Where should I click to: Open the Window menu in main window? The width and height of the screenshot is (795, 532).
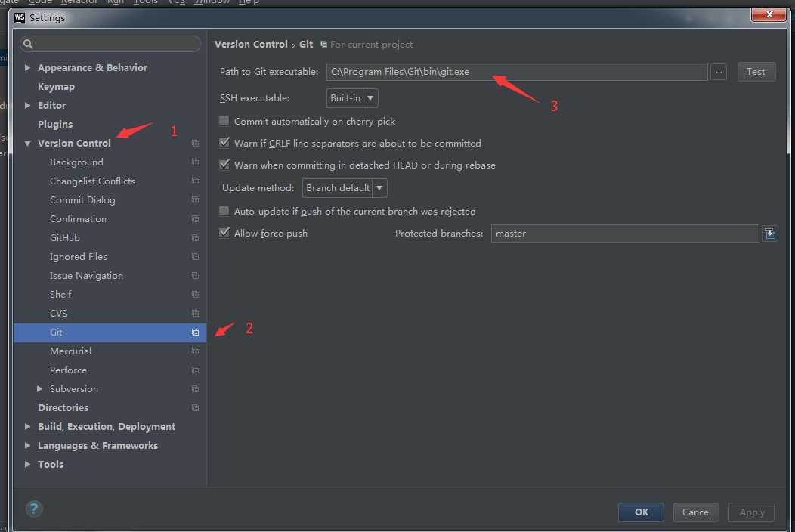pos(212,2)
